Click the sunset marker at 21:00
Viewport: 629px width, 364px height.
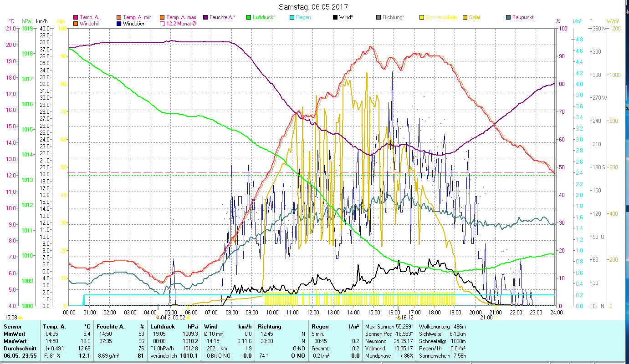(x=496, y=318)
